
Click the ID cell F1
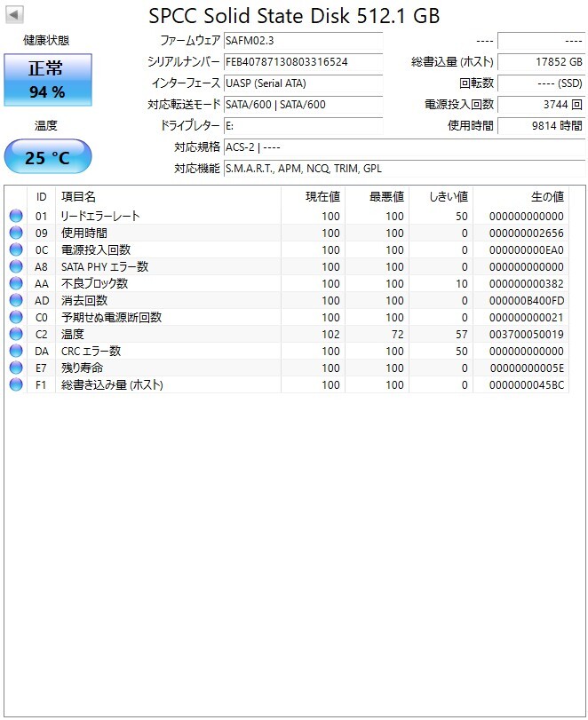pyautogui.click(x=42, y=384)
